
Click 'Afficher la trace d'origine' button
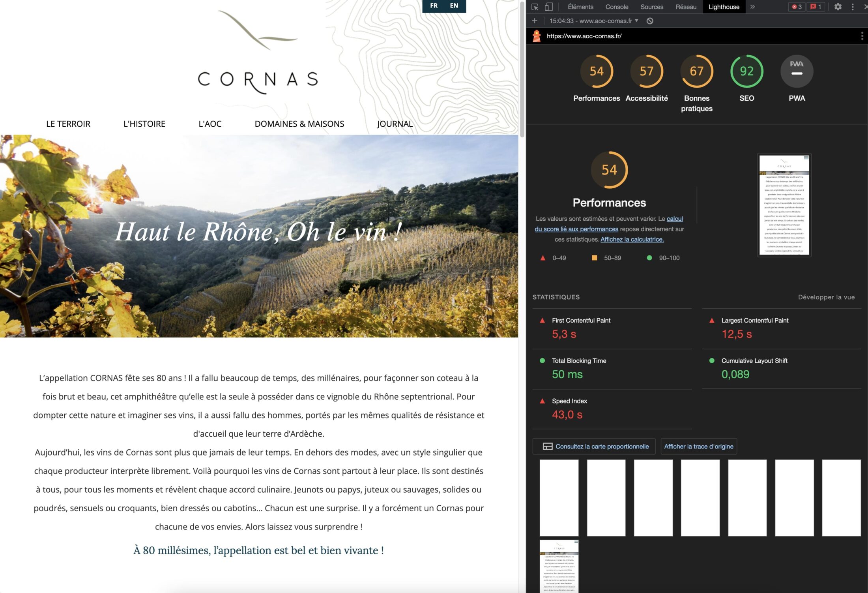699,447
